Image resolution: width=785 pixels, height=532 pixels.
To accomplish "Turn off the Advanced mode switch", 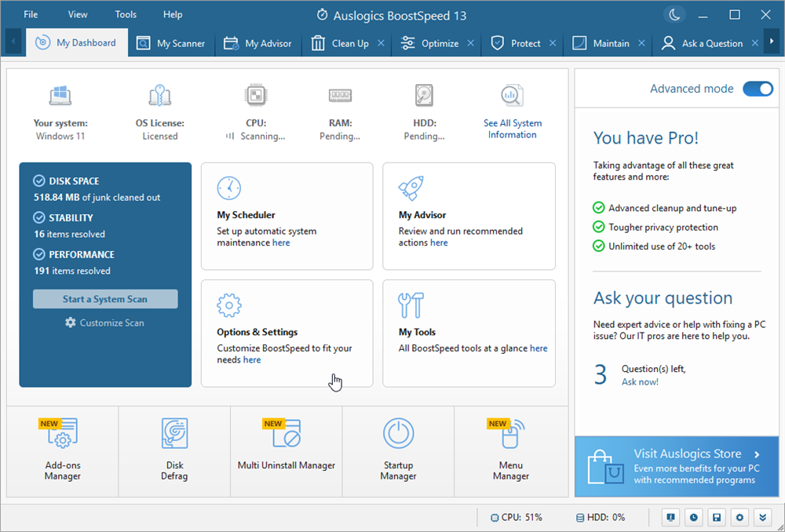I will (x=758, y=89).
